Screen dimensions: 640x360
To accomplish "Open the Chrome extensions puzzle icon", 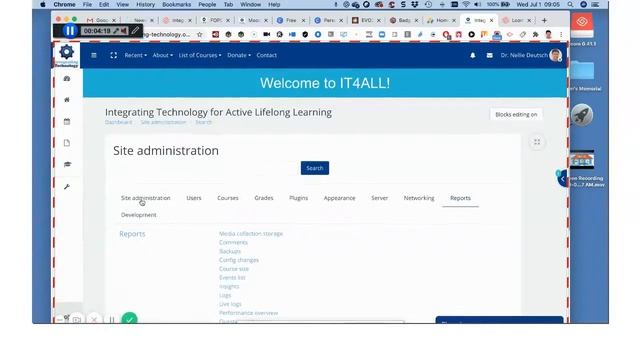I will click(535, 35).
